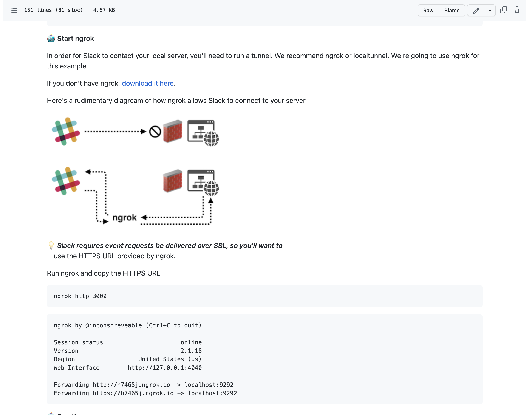Click 'ngrok by @inconshreveable' line
532x415 pixels.
tap(128, 325)
